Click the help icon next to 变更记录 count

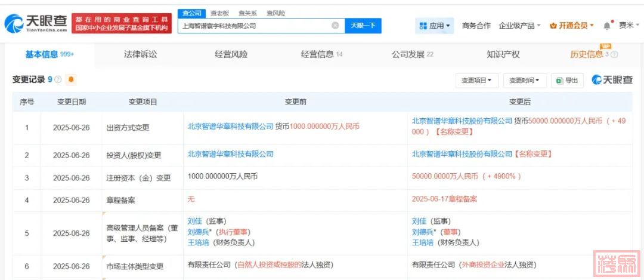tap(58, 79)
